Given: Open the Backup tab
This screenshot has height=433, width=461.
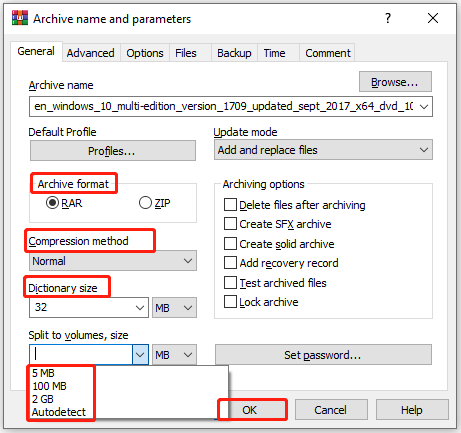Looking at the screenshot, I should (234, 53).
